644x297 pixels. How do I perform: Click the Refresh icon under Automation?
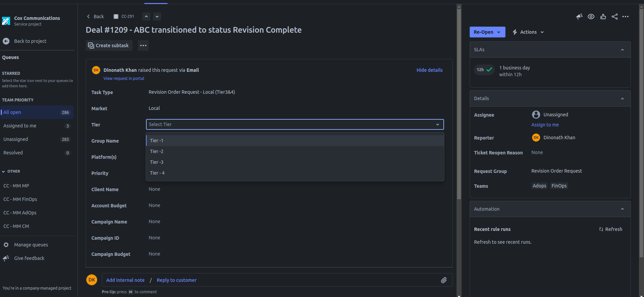(601, 229)
